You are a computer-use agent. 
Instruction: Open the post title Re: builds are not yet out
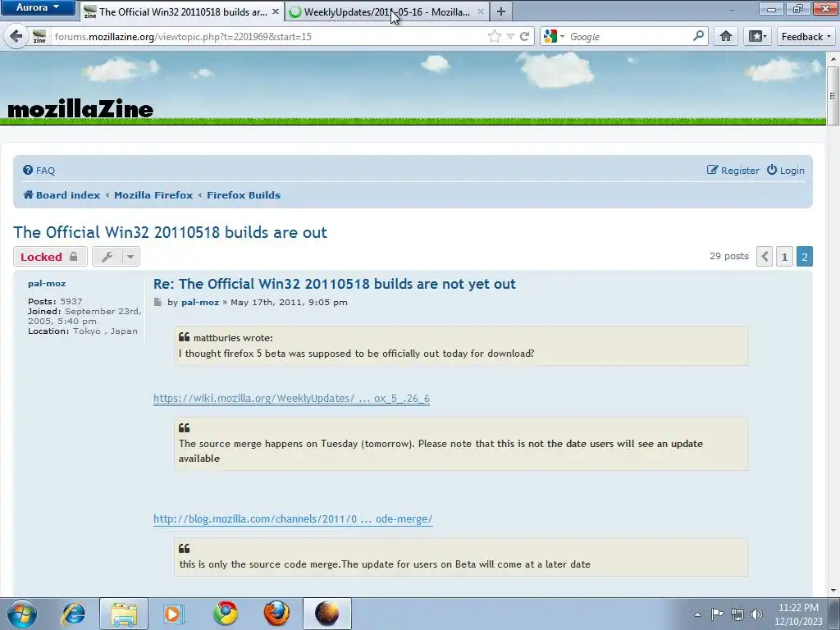click(x=335, y=284)
